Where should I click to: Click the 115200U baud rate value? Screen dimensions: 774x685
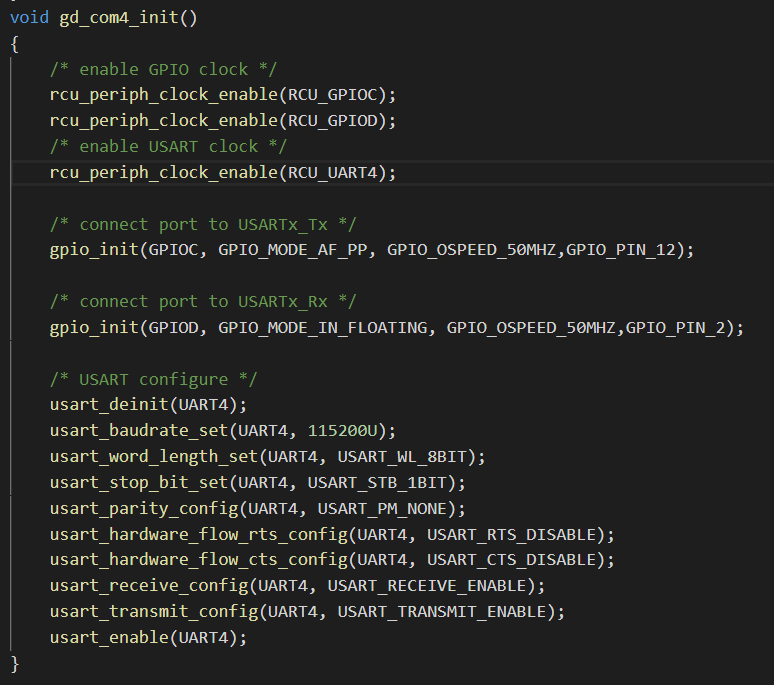pos(343,431)
